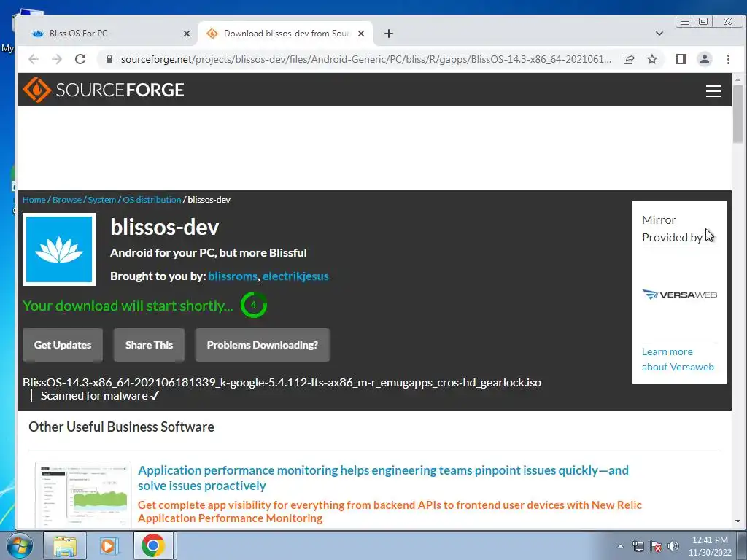Open the Chrome side panel icon
The width and height of the screenshot is (747, 560).
pos(681,59)
